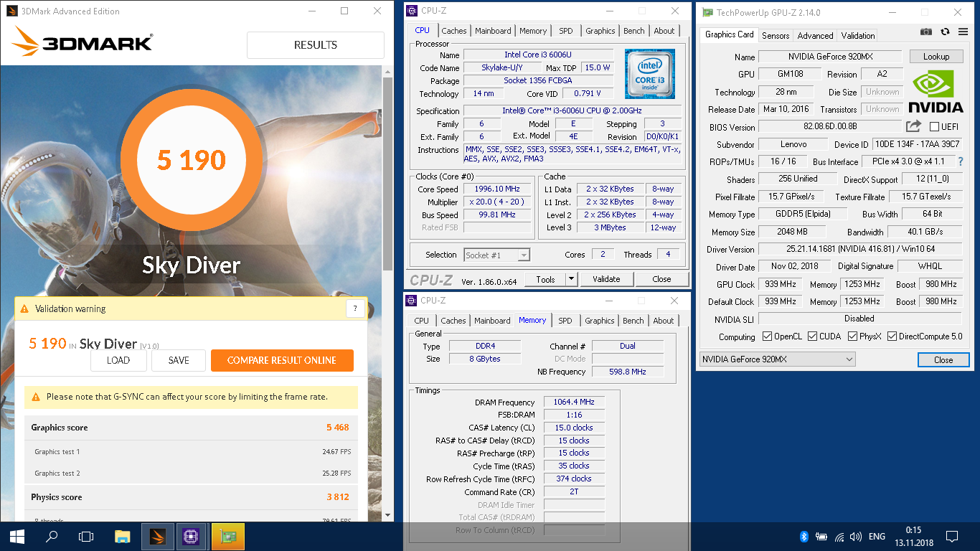This screenshot has height=551, width=980.
Task: Open the CPU-Z Tools dropdown arrow
Action: (572, 279)
